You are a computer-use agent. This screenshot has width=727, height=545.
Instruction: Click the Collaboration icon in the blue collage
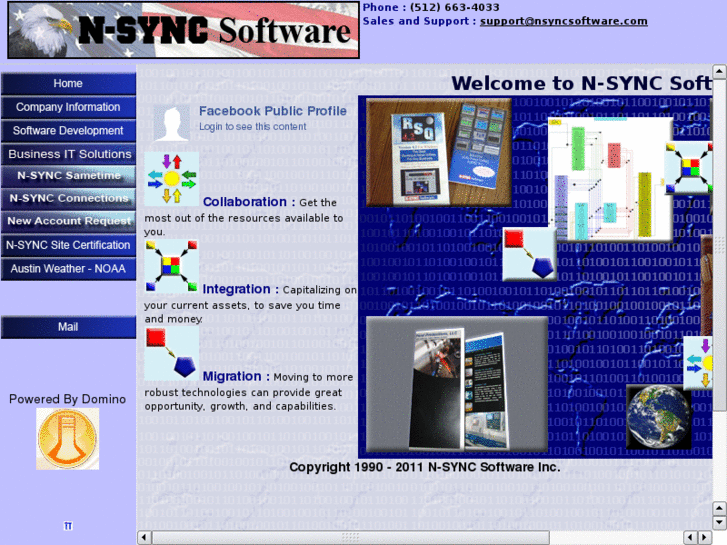click(x=698, y=363)
